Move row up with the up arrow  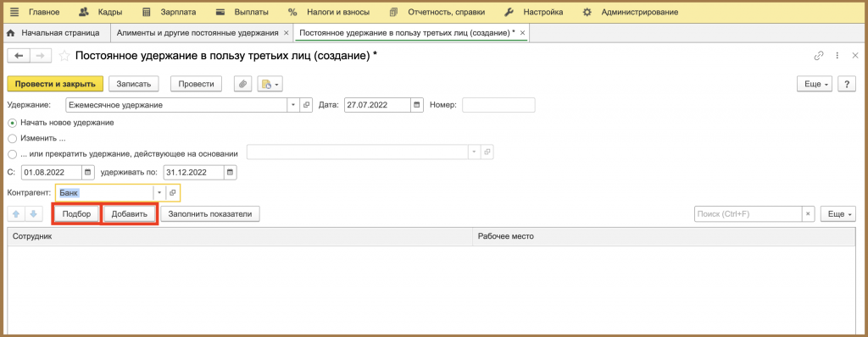(x=15, y=214)
